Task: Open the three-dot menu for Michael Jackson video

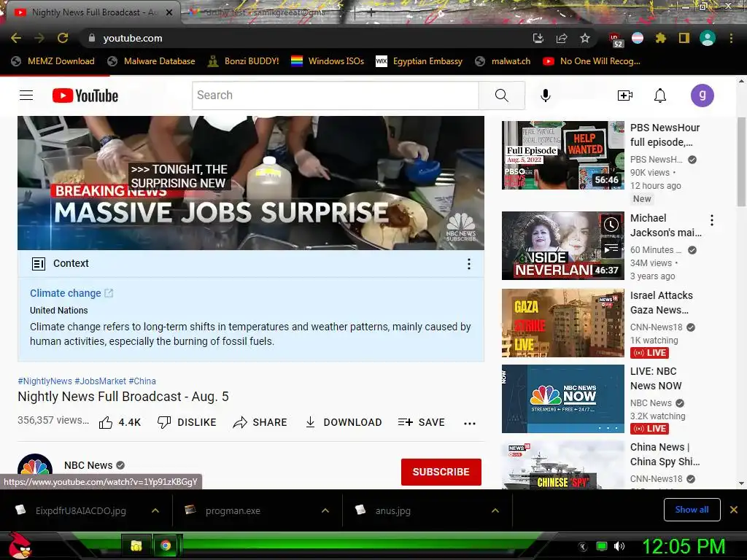Action: coord(712,220)
